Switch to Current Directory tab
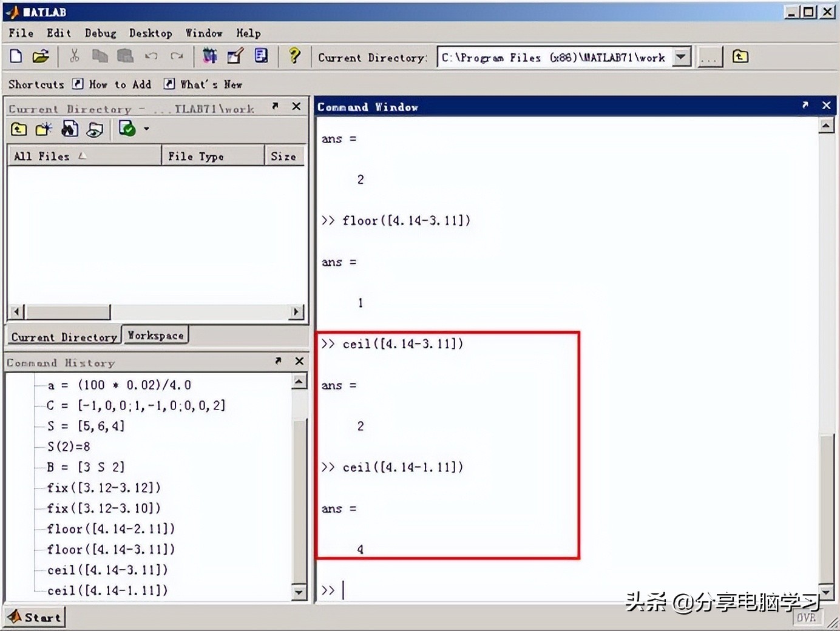 coord(64,337)
